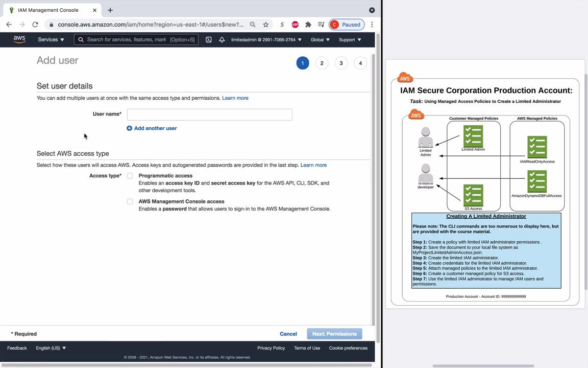Click the Cancel link

(x=288, y=334)
